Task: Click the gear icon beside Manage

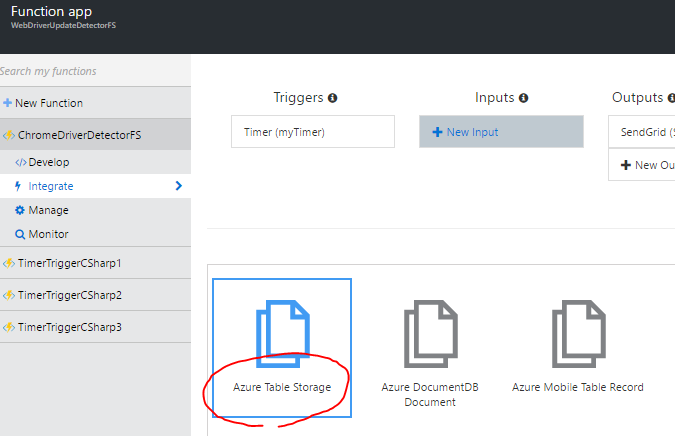Action: [20, 210]
